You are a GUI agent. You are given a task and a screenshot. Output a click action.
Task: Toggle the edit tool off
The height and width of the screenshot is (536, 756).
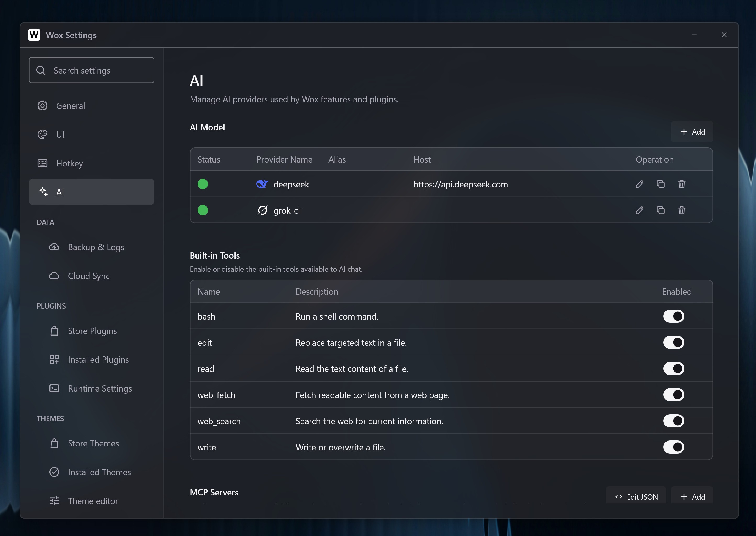click(674, 342)
